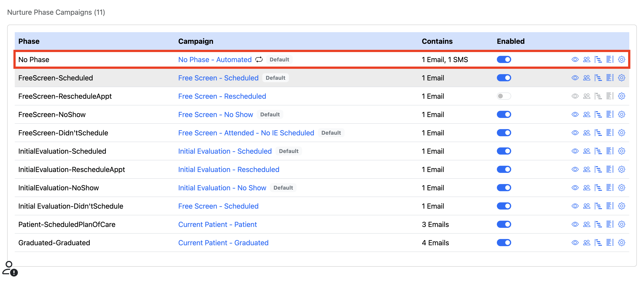This screenshot has width=644, height=281.
Task: Click user alert icon at bottom left
Action: pyautogui.click(x=10, y=269)
